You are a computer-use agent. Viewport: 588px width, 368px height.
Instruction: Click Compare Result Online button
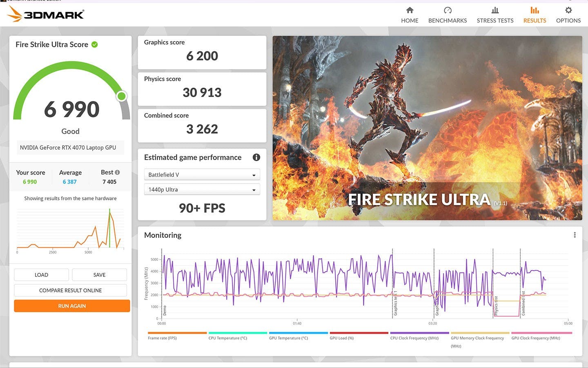(x=70, y=290)
